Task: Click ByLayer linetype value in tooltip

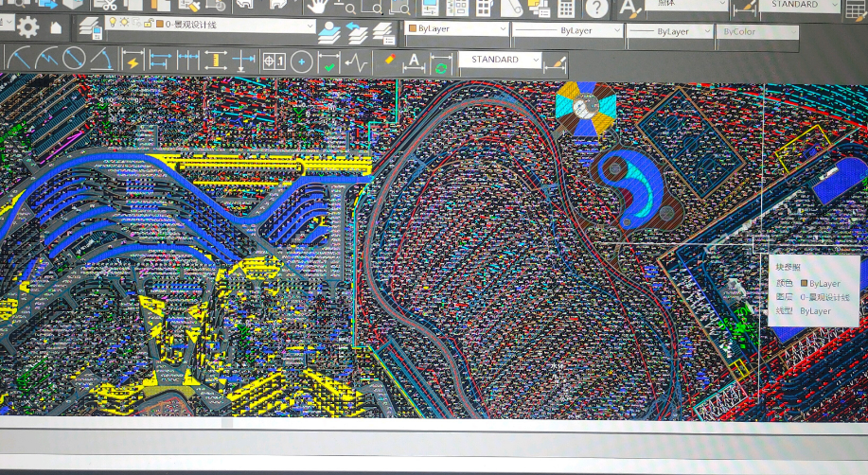Action: pos(815,311)
